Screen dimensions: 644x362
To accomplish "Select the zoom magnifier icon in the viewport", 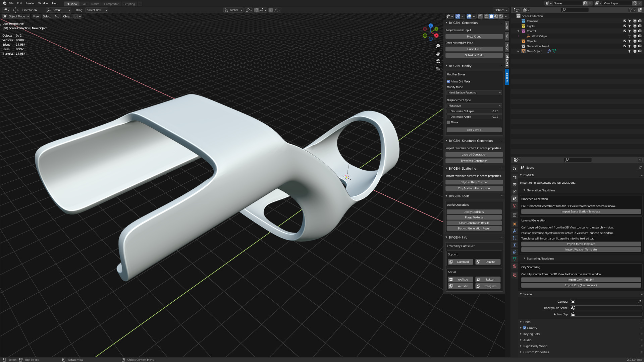I will pos(438,46).
